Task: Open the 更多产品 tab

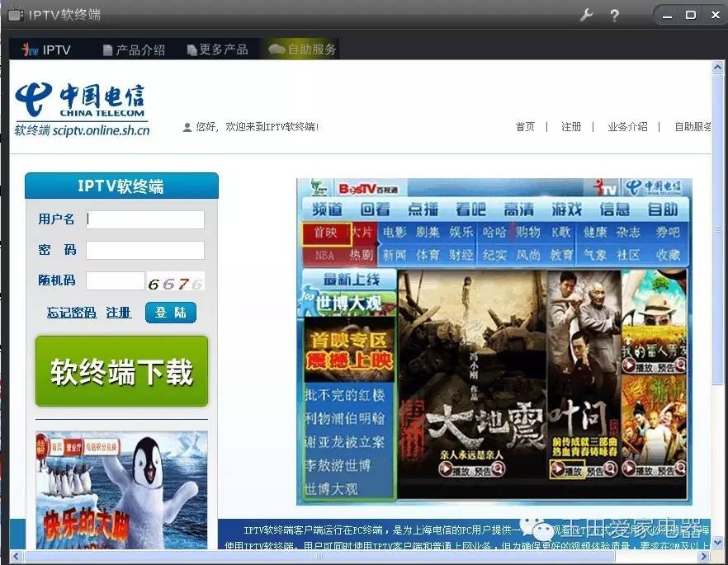Action: coord(217,49)
